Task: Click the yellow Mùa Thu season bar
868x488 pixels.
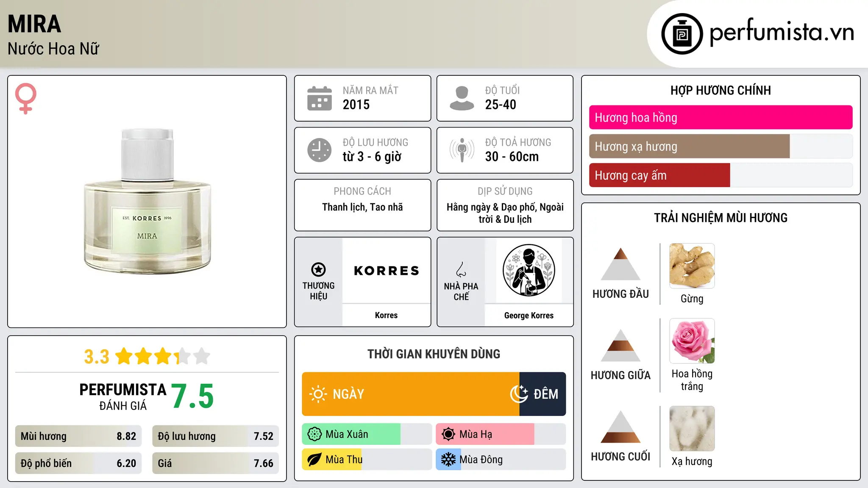Action: point(332,460)
